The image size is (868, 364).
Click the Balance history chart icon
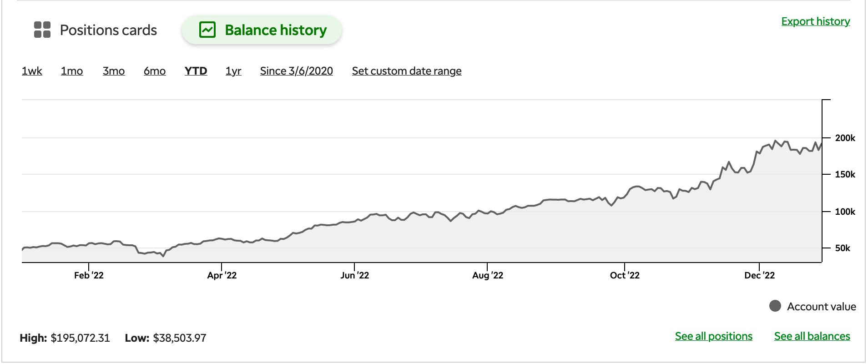207,30
